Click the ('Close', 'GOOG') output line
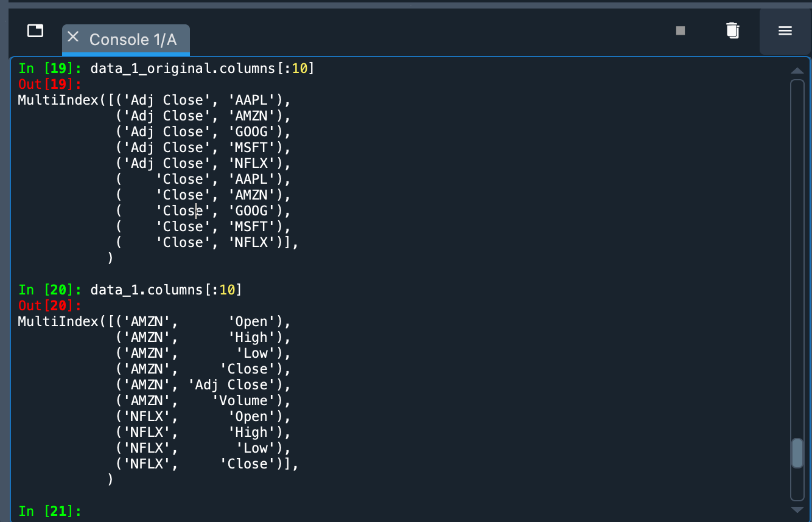The image size is (812, 522). coord(201,211)
